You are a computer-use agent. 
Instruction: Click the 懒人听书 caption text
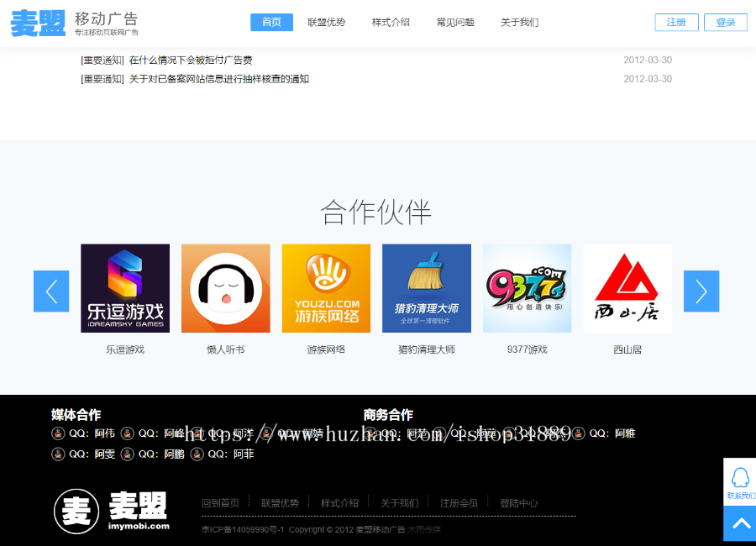tap(226, 349)
